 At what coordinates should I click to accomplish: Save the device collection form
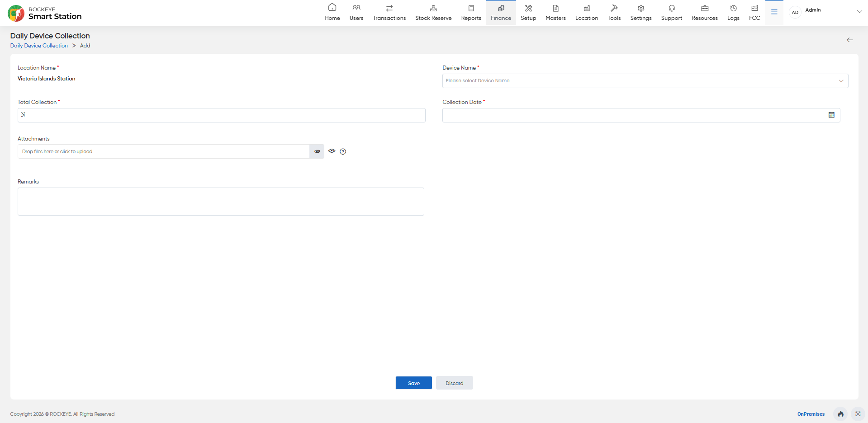pyautogui.click(x=414, y=383)
